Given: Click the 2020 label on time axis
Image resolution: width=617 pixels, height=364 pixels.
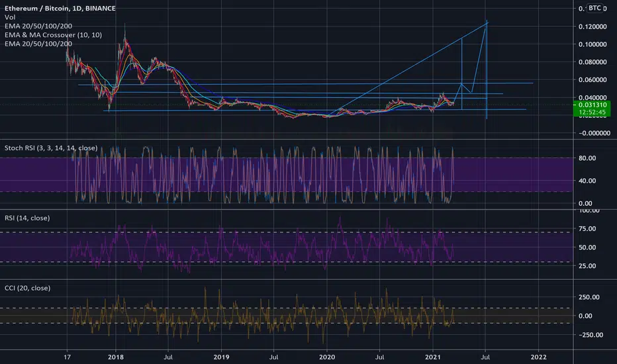Looking at the screenshot, I should pyautogui.click(x=327, y=357).
